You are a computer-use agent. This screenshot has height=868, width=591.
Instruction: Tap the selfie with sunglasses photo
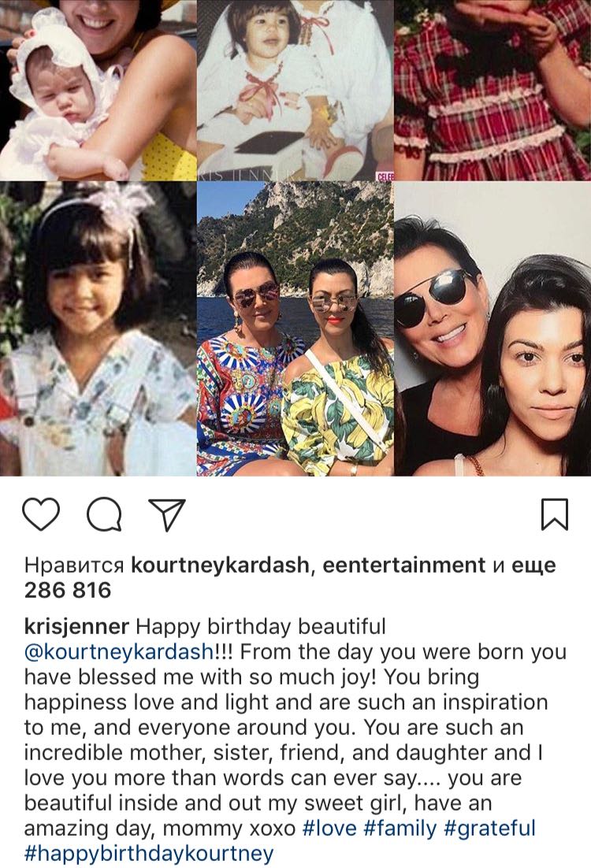493,328
